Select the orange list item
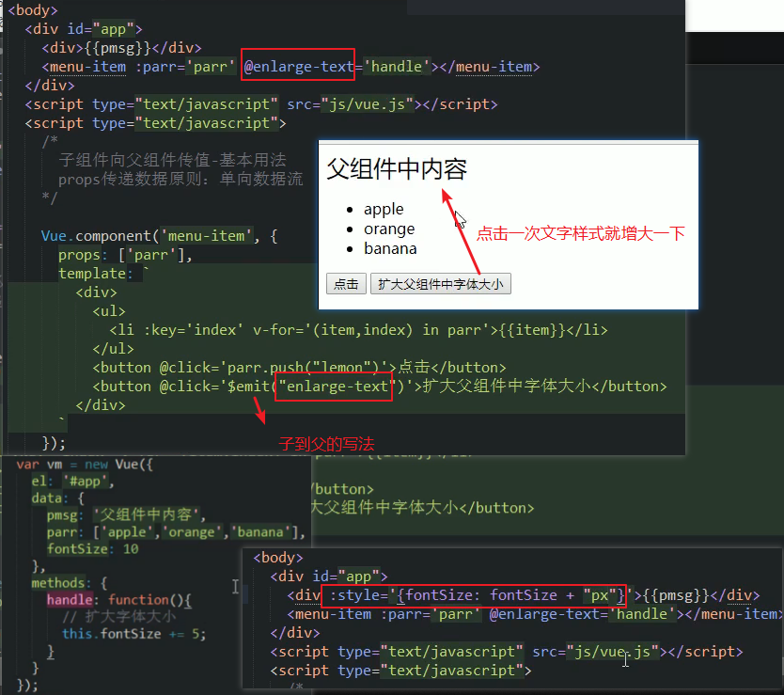This screenshot has width=784, height=695. 389,229
